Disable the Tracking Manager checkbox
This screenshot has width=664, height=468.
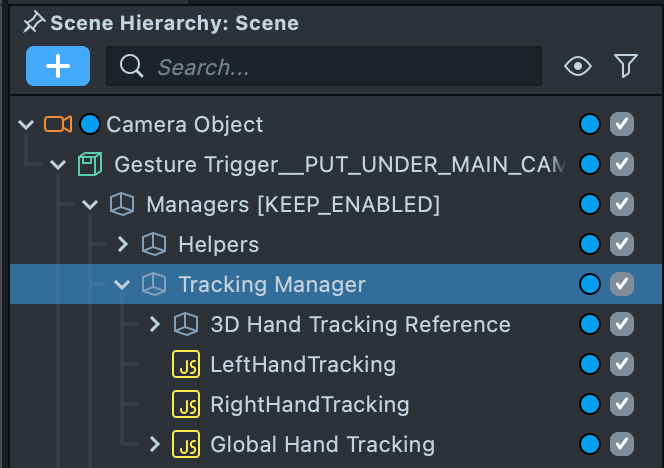(622, 285)
